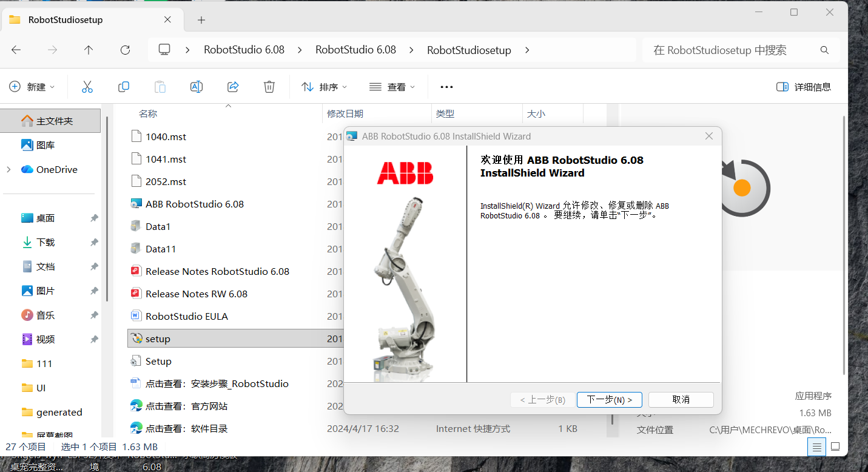The width and height of the screenshot is (868, 472).
Task: Click the Cut scissors icon in toolbar
Action: 87,87
